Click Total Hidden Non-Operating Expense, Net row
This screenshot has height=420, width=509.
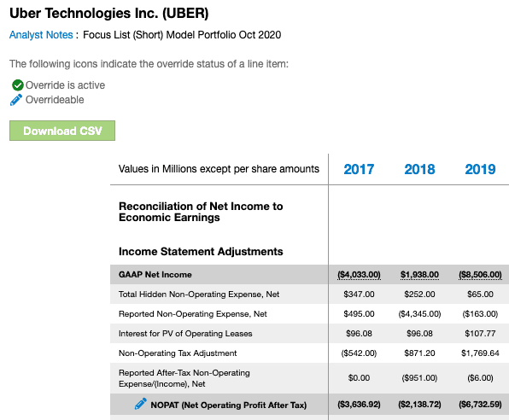click(x=310, y=294)
